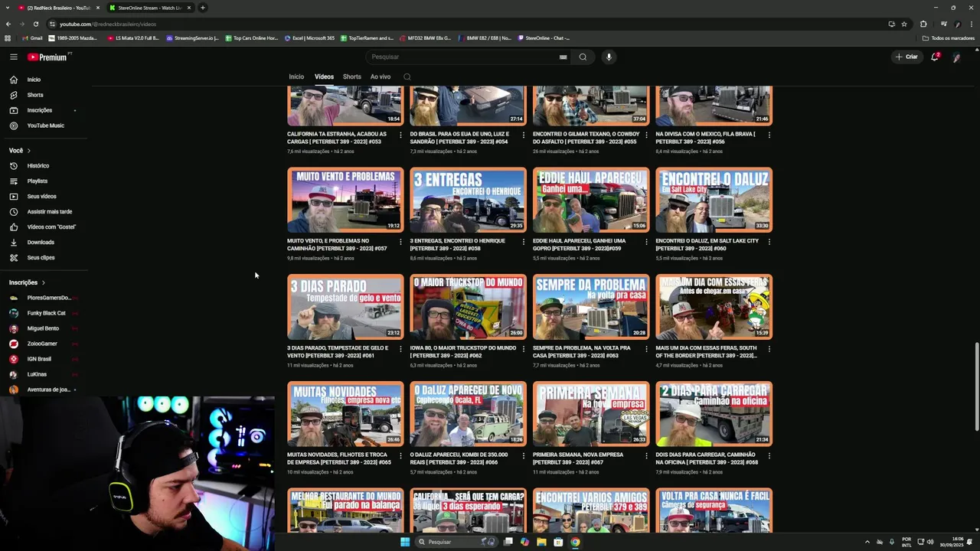Open the Gmail bookmark
The height and width of the screenshot is (551, 980).
tap(32, 38)
